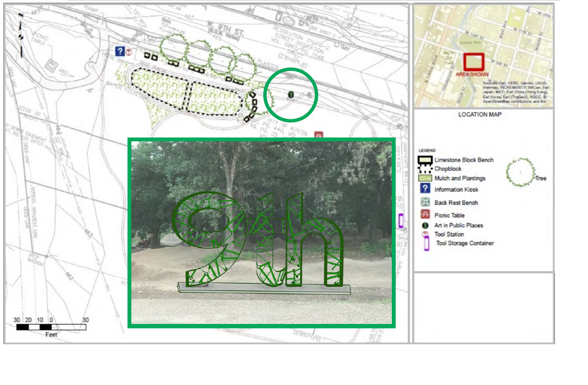Click the Mulch and Plantings legend swatch

pyautogui.click(x=425, y=178)
